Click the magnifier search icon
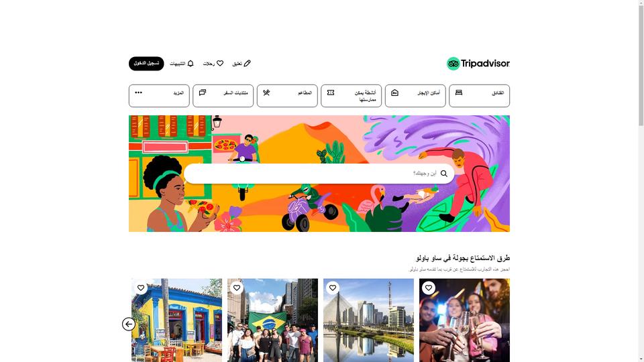644x362 pixels. (x=444, y=174)
